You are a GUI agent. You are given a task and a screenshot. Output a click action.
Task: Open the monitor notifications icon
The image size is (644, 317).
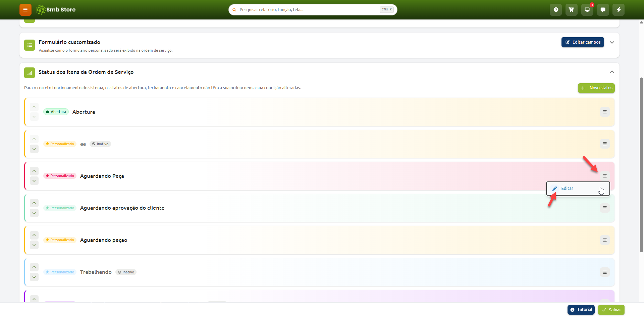(587, 10)
